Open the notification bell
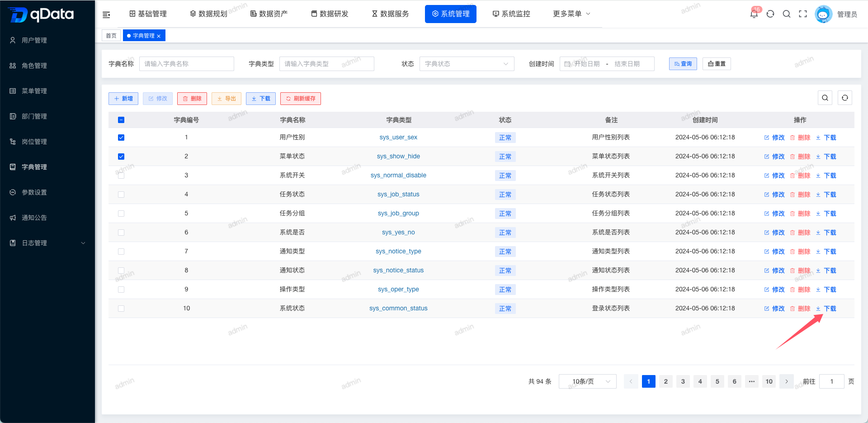The image size is (868, 423). point(754,14)
